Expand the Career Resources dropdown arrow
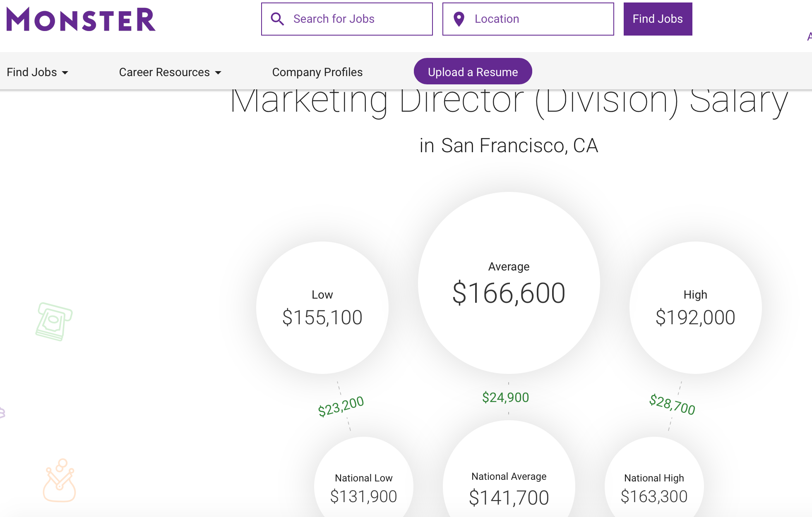Image resolution: width=812 pixels, height=517 pixels. tap(218, 73)
